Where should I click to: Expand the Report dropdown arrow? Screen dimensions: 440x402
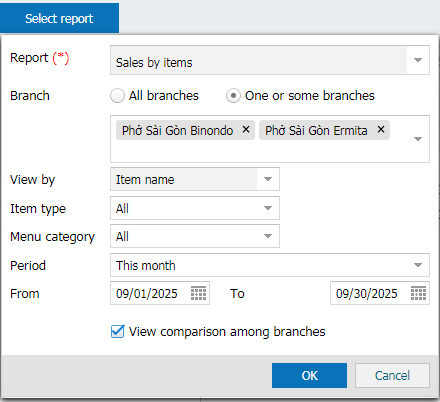pos(418,60)
